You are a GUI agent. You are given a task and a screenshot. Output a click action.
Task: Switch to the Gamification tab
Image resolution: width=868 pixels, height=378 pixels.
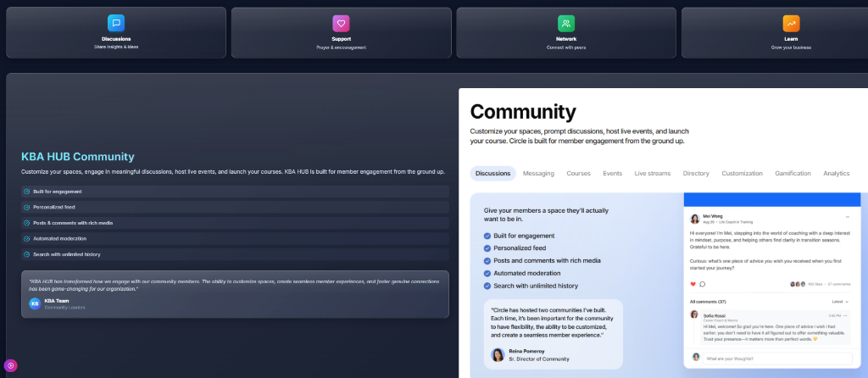793,173
